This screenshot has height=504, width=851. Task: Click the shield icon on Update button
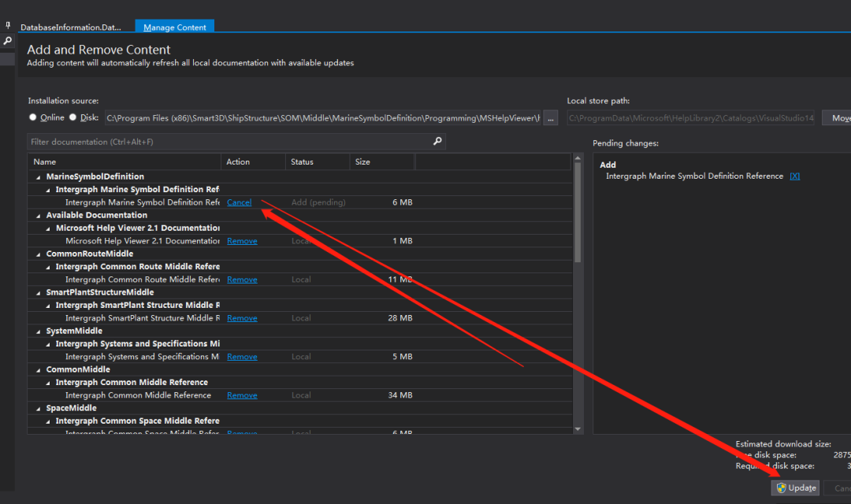pos(781,487)
